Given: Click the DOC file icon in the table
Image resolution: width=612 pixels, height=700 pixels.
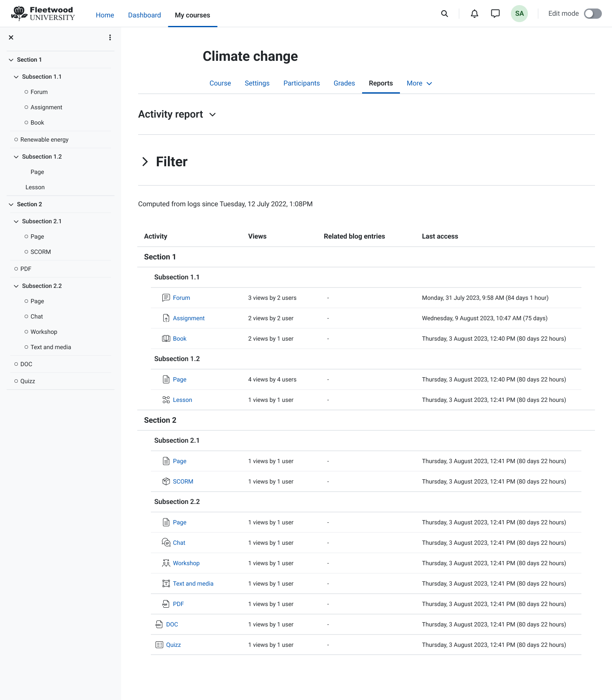Looking at the screenshot, I should [159, 624].
